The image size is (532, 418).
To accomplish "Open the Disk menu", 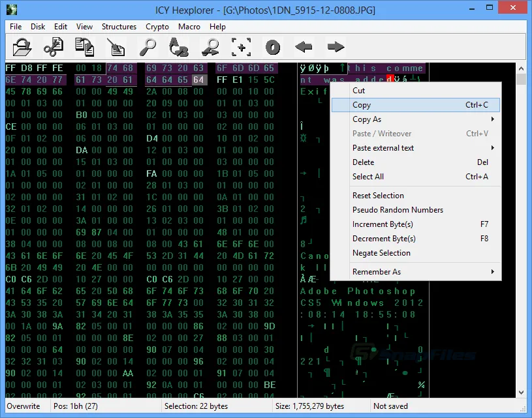I will point(38,27).
